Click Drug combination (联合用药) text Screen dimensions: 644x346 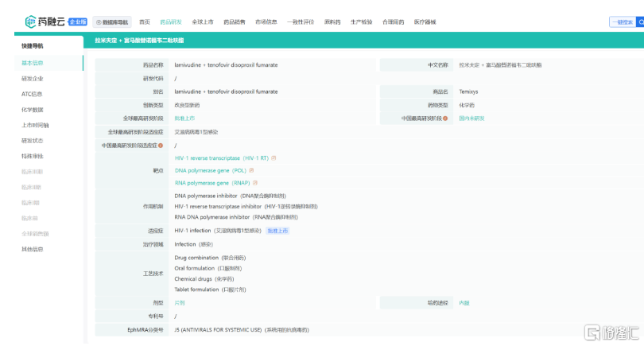210,258
